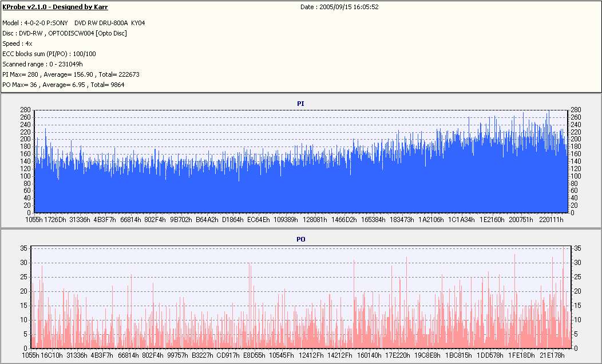
Task: Click PI axis label 183473h
Action: 402,220
